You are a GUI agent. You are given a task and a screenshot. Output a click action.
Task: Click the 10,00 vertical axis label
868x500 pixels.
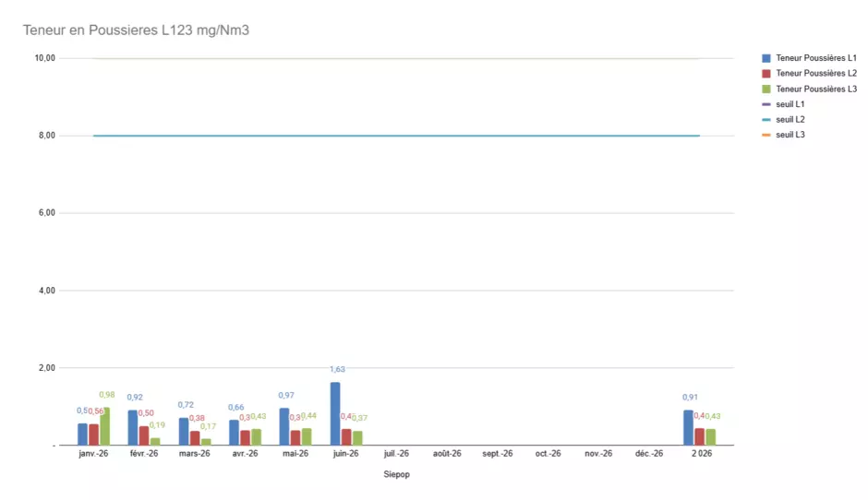click(x=45, y=58)
